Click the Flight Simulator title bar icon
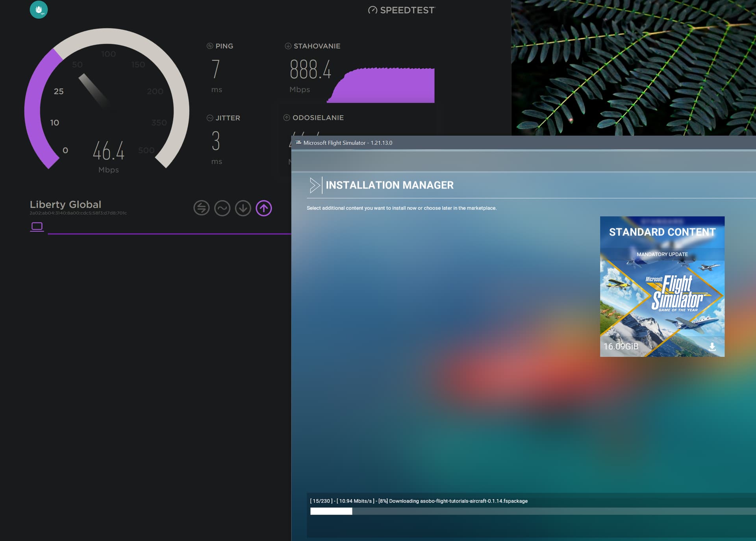 coord(298,143)
